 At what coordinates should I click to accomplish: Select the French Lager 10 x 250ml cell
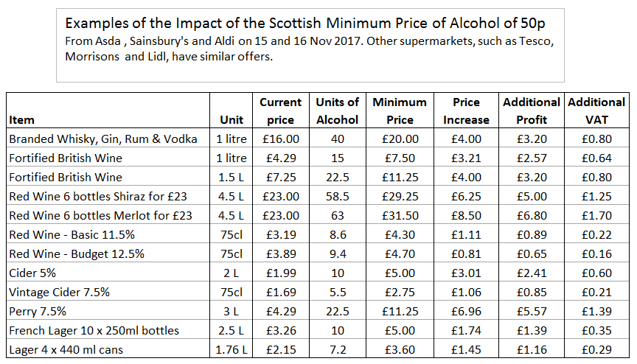pos(94,330)
